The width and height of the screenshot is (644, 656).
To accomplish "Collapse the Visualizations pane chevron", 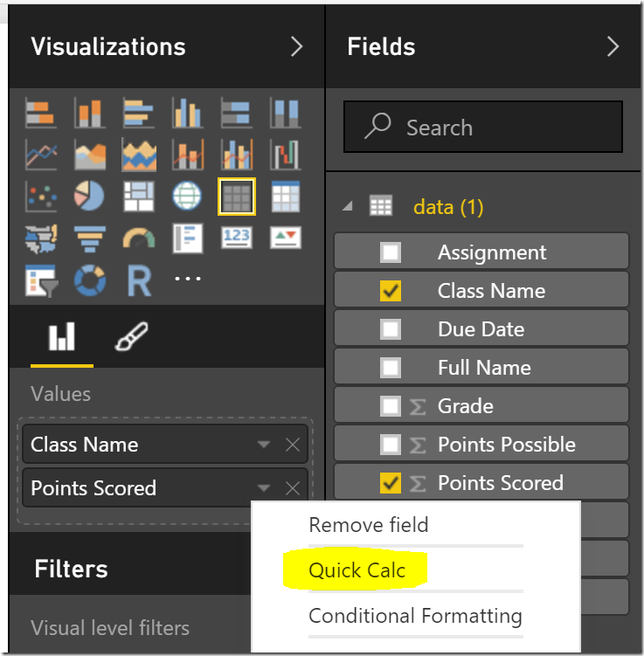I will 297,46.
